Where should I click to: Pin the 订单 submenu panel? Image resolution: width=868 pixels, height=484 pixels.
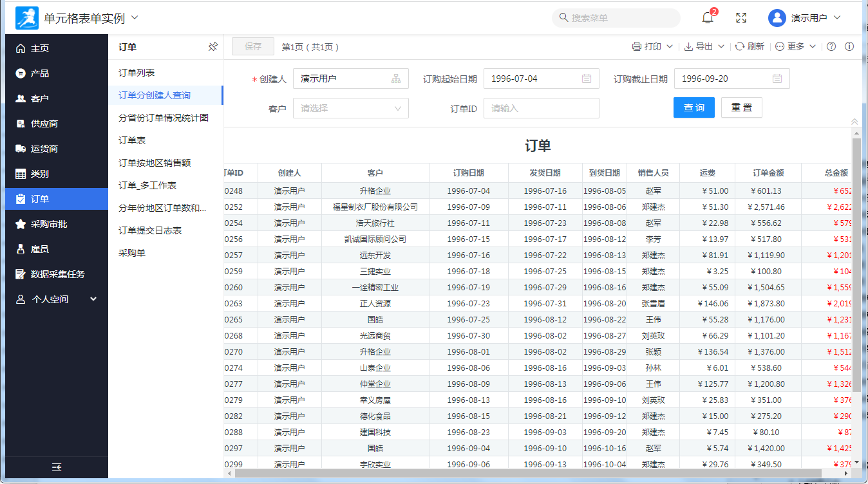213,47
